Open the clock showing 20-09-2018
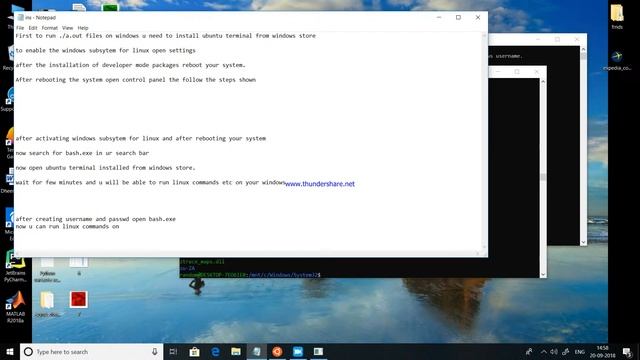 tap(602, 351)
